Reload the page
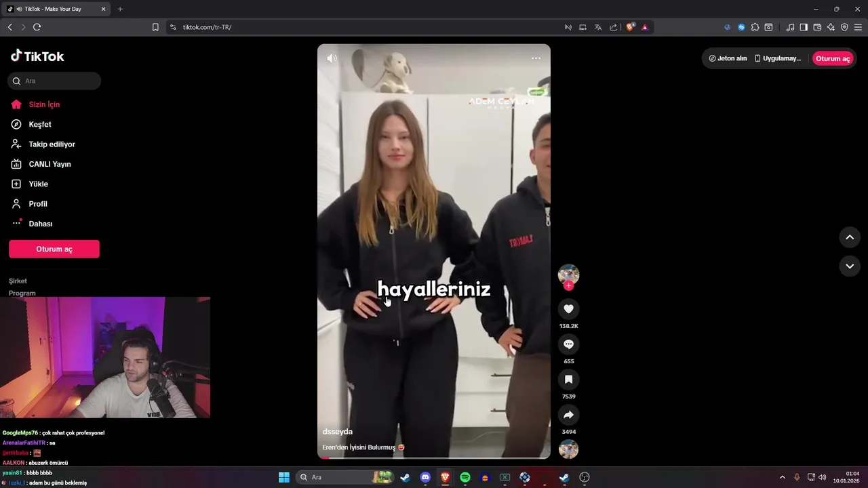 (37, 27)
